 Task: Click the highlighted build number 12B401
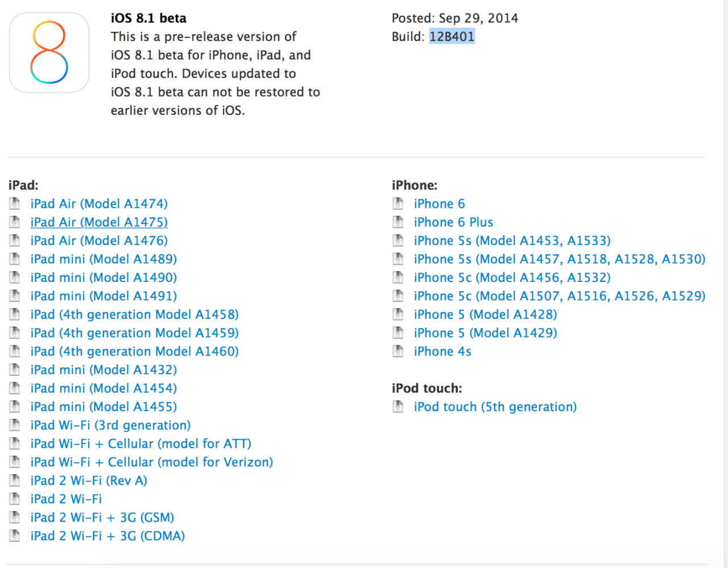tap(452, 37)
